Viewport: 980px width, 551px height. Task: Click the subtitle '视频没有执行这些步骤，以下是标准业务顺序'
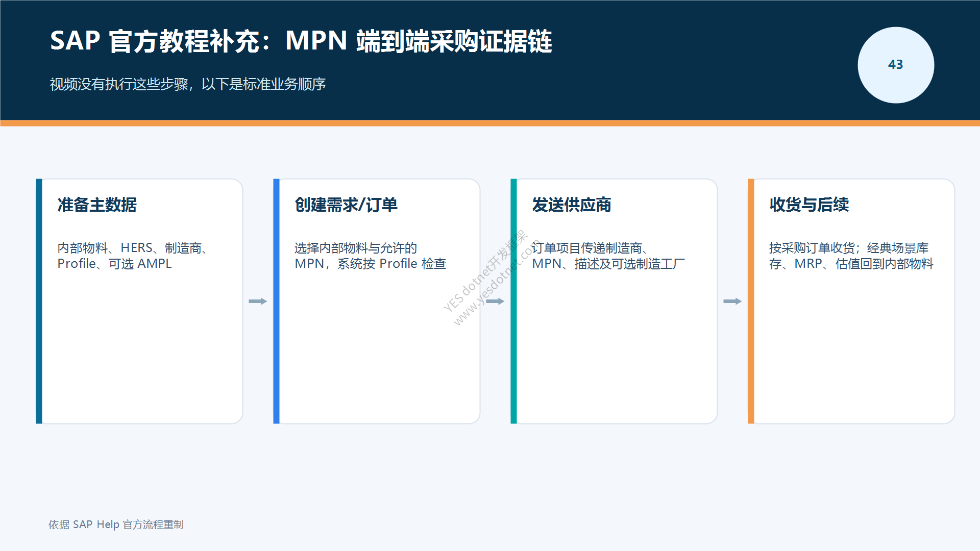click(x=188, y=84)
